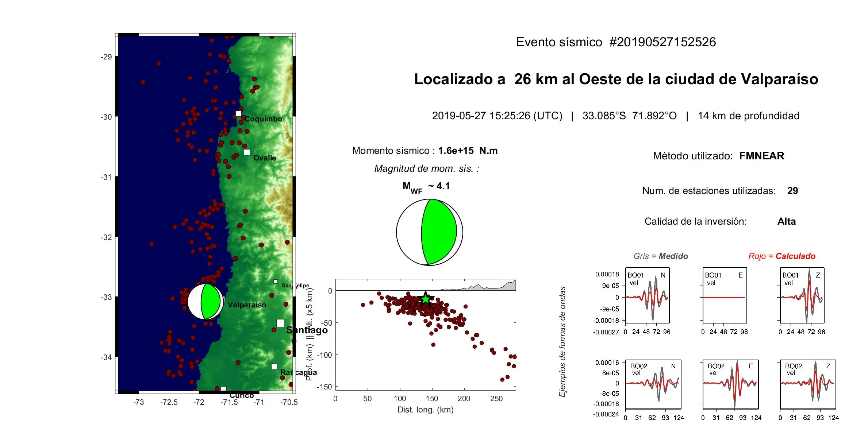Click the coordinates '33.085°S 71.892°O'
868x442 pixels.
[x=630, y=116]
